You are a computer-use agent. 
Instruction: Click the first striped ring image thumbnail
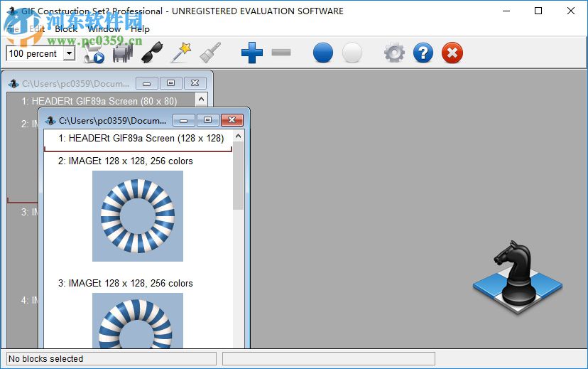pyautogui.click(x=138, y=216)
